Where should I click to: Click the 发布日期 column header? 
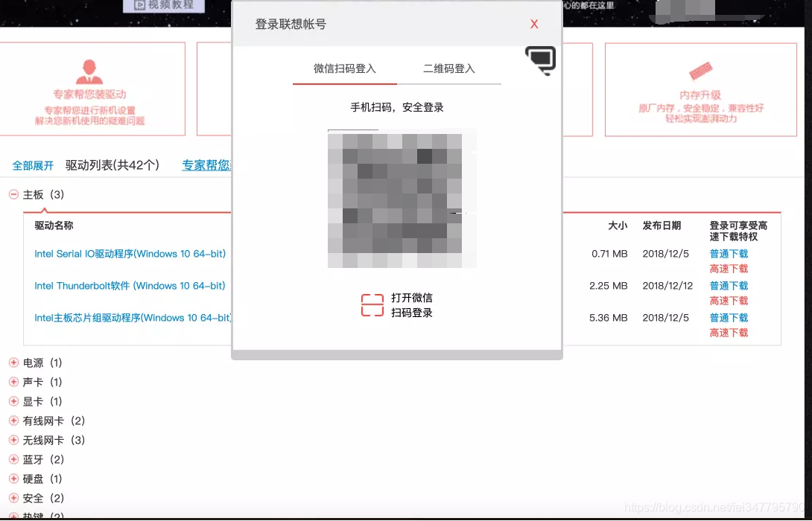[662, 226]
